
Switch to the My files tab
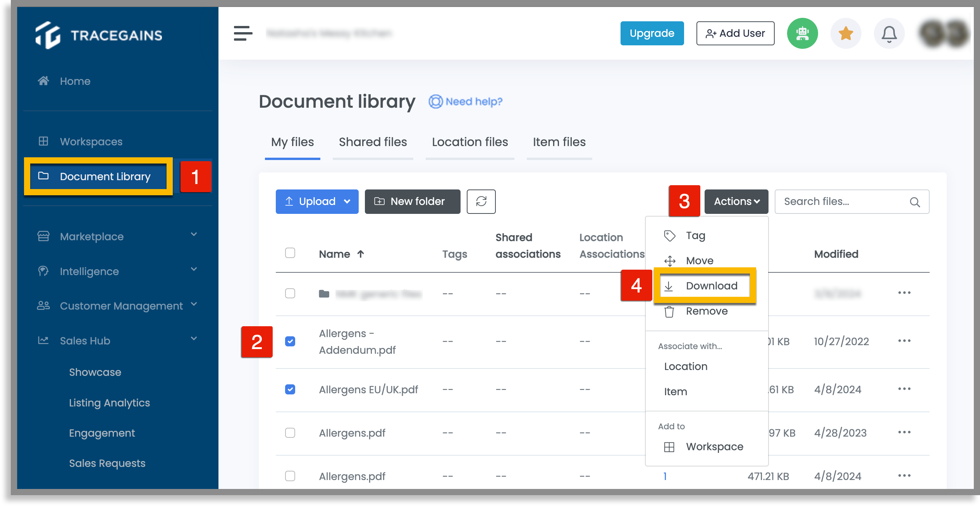coord(292,142)
